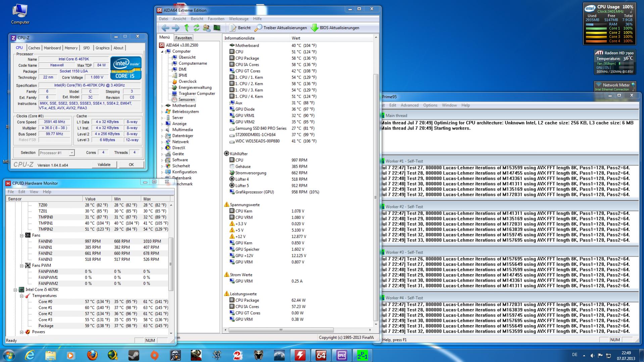Click the DE language indicator in taskbar
Viewport: 644px width, 362px height.
click(x=575, y=355)
